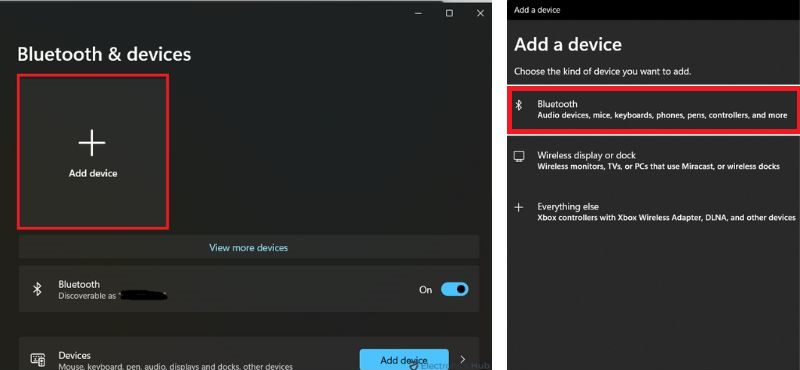Minimize the Bluetooth & devices settings window
This screenshot has width=800, height=370.
tap(419, 13)
